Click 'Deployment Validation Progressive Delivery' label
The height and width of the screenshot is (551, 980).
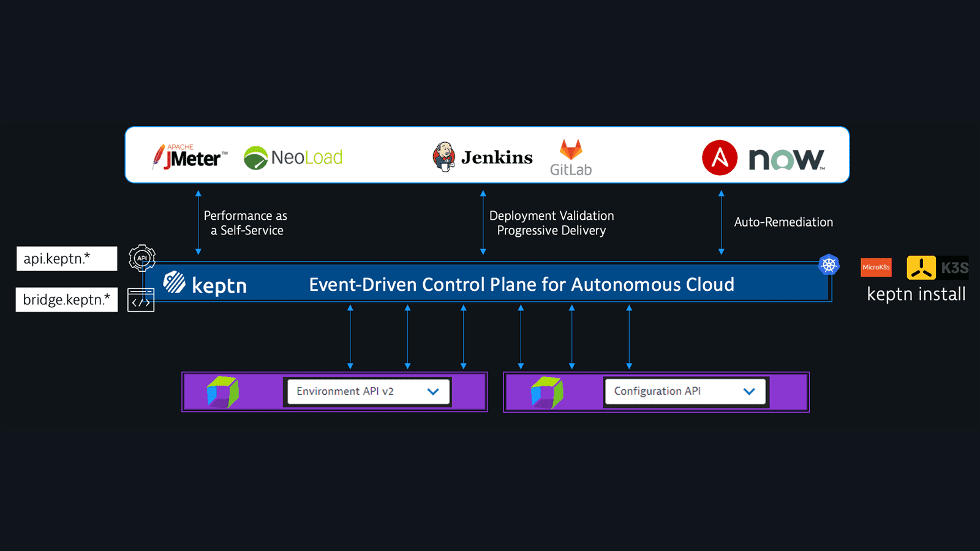point(551,223)
